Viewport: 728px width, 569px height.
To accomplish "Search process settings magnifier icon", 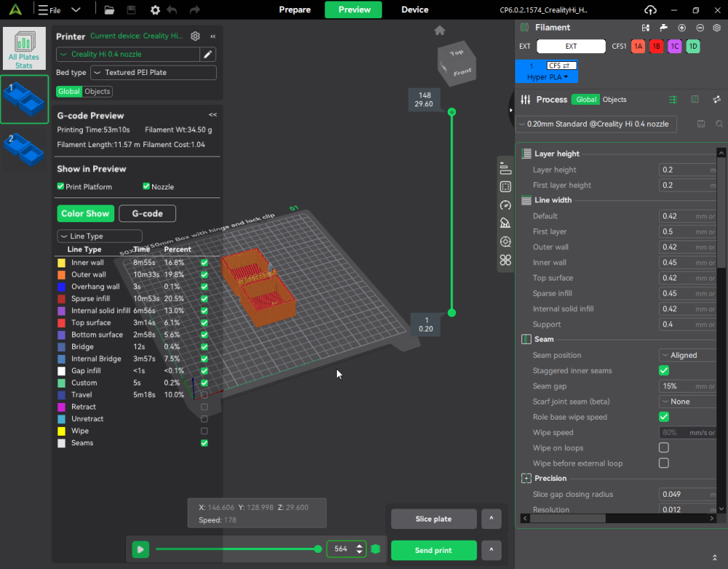I will point(719,124).
